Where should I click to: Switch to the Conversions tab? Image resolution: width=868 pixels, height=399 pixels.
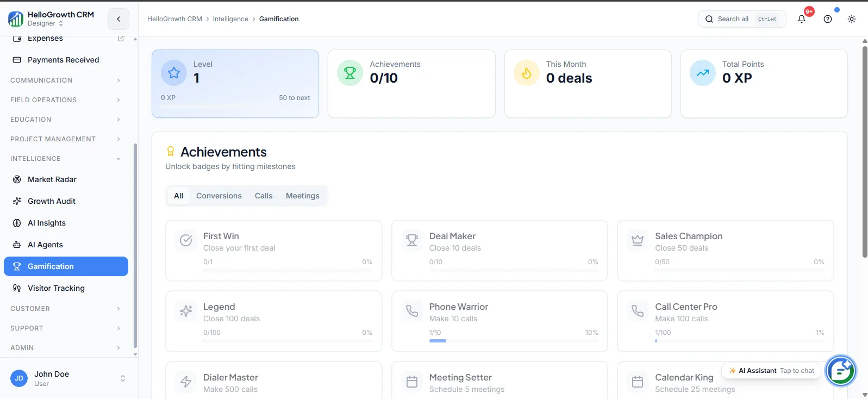point(219,196)
